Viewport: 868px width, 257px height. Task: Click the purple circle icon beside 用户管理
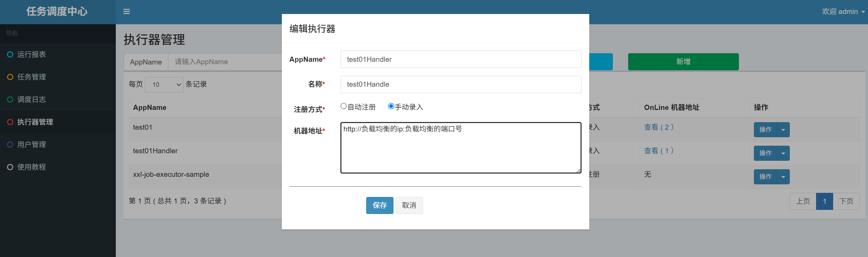pos(10,145)
